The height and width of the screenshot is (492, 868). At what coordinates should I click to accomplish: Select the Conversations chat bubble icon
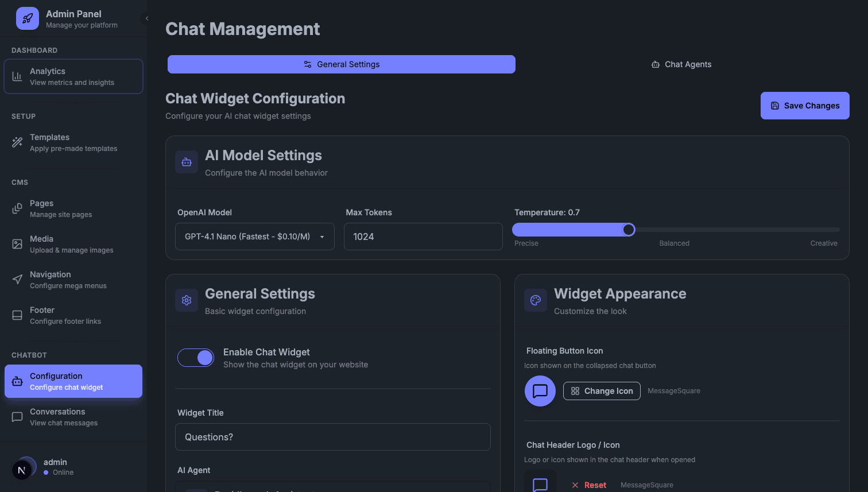point(18,417)
